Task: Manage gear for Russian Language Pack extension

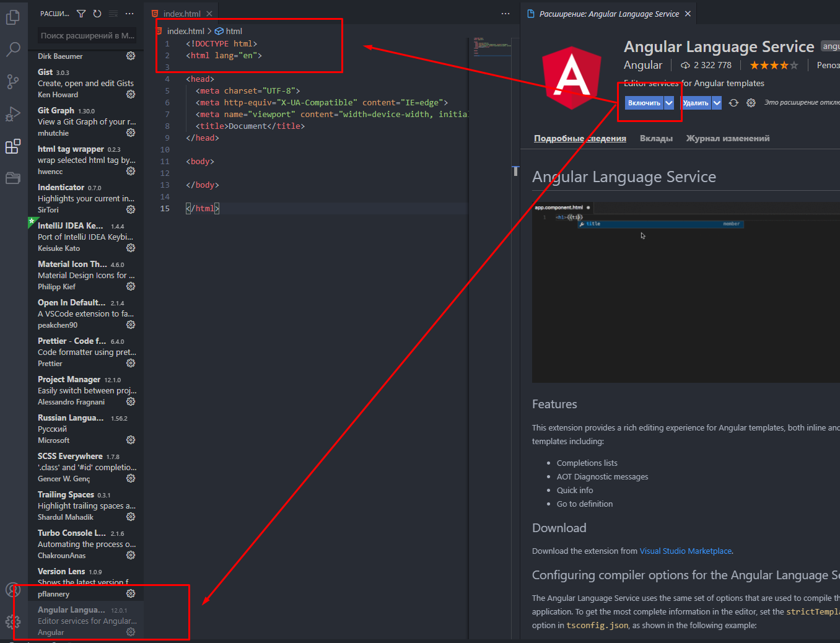Action: pyautogui.click(x=131, y=440)
